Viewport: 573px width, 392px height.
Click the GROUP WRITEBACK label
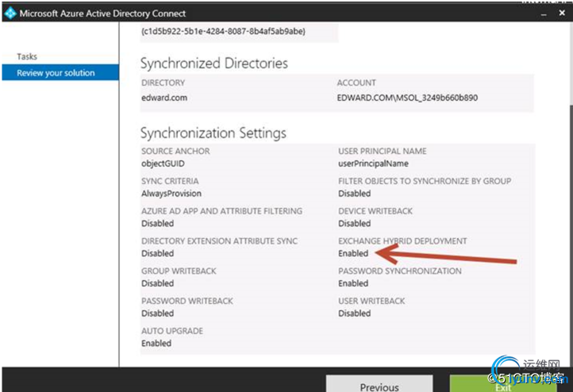pyautogui.click(x=179, y=271)
